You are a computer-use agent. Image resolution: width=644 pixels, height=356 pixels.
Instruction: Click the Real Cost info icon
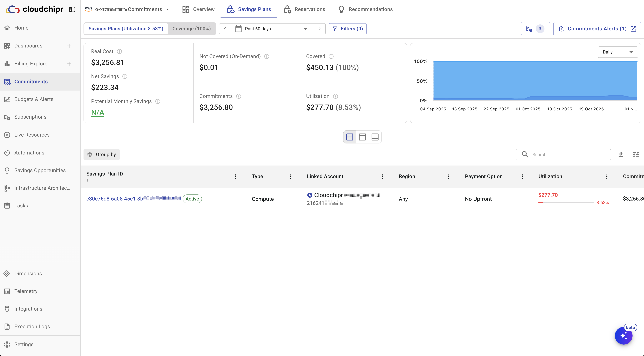click(120, 51)
